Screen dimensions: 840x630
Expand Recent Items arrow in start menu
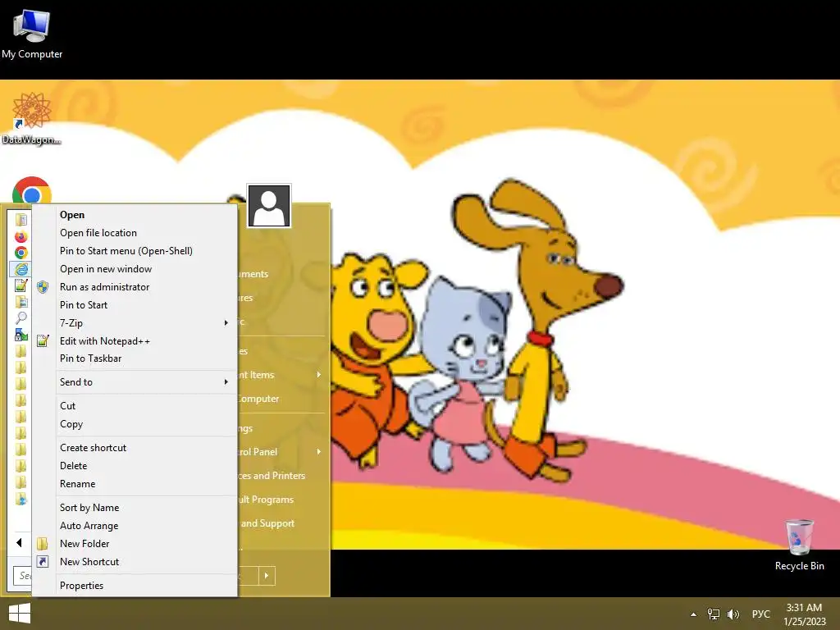pos(319,374)
